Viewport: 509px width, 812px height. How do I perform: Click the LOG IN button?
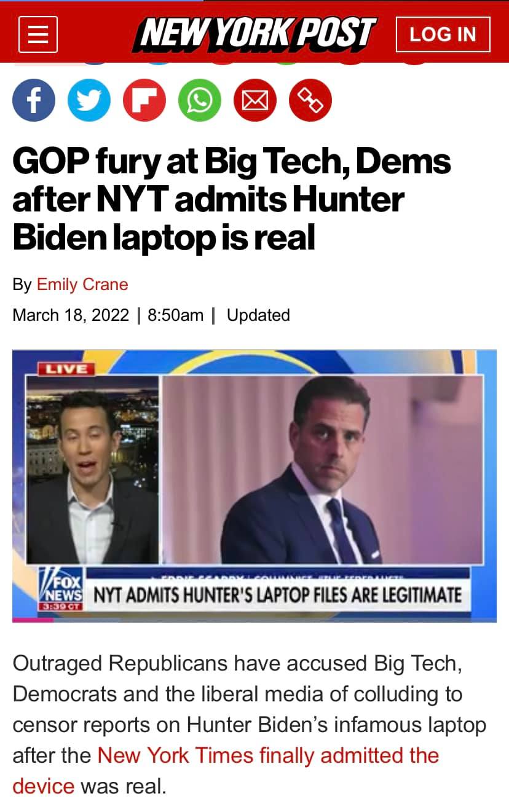tap(443, 34)
